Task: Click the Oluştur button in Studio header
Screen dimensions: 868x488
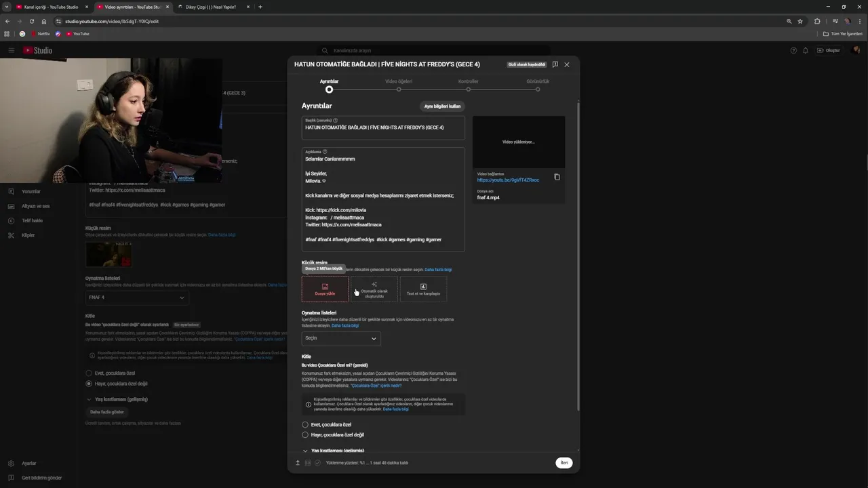Action: pyautogui.click(x=829, y=50)
